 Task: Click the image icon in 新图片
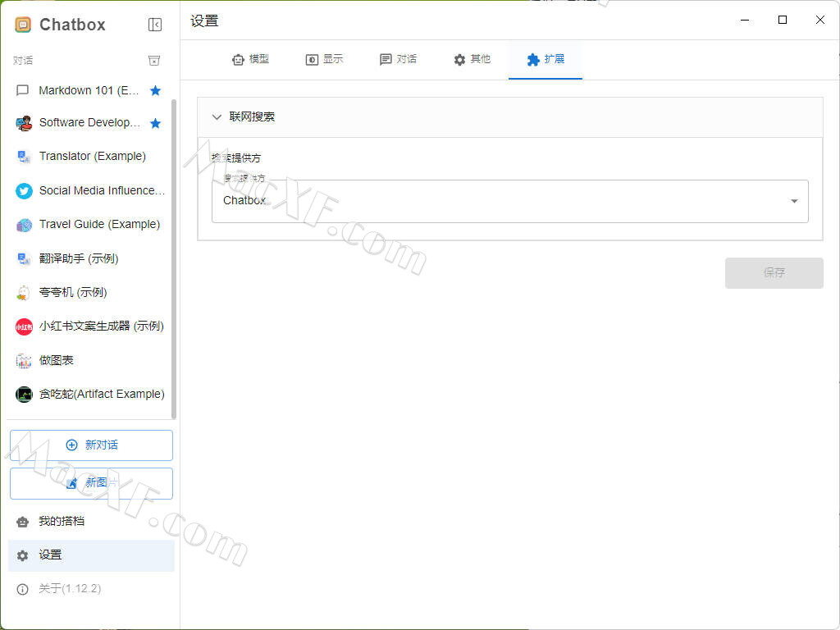(x=71, y=483)
